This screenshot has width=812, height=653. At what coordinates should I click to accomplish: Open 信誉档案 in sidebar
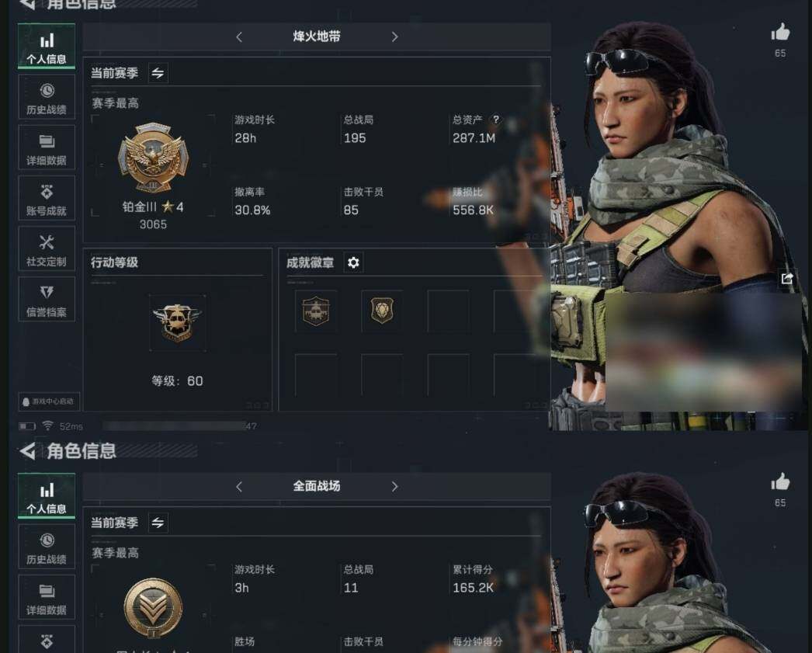click(47, 300)
